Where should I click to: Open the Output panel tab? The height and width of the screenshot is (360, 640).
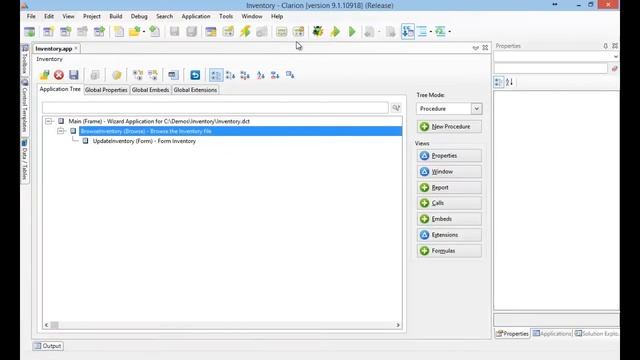point(48,346)
